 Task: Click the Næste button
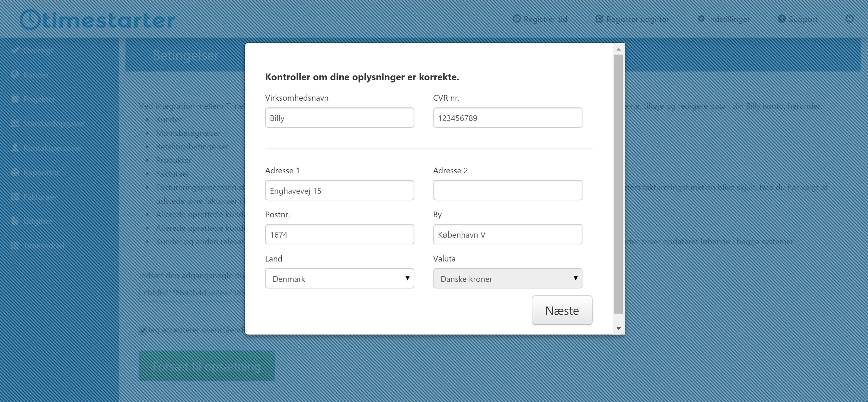coord(562,310)
